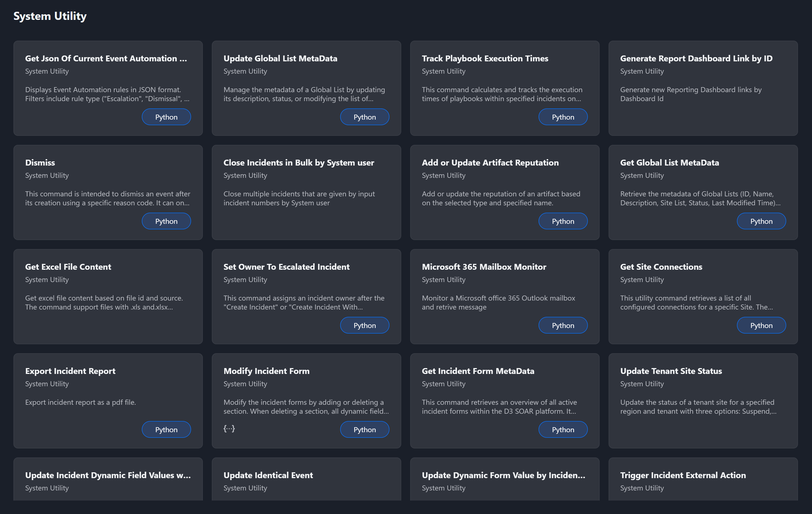Click Python tag on Track Playbook Execution Times card
The height and width of the screenshot is (514, 812).
click(563, 117)
